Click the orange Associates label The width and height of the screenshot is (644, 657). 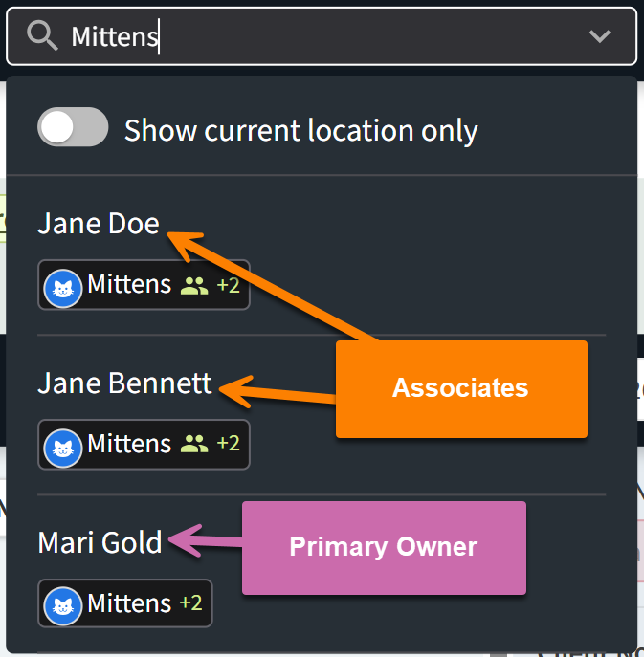tap(460, 388)
